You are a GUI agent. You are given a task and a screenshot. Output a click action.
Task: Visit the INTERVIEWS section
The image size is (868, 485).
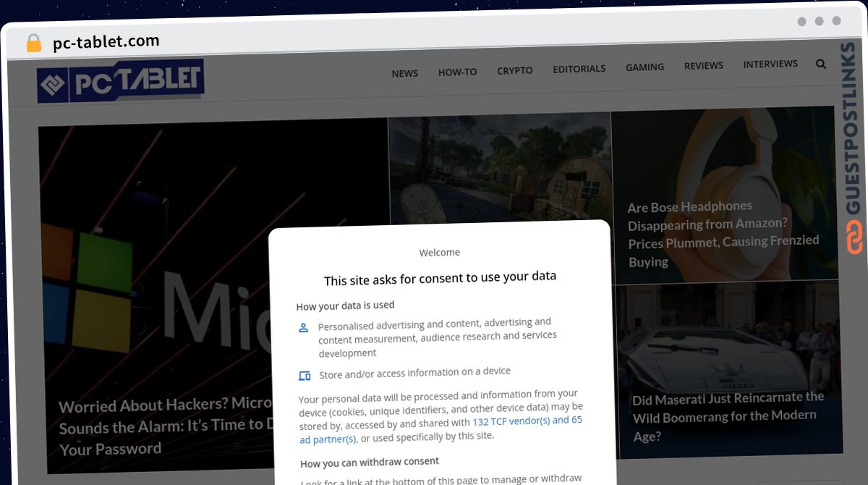pos(770,64)
